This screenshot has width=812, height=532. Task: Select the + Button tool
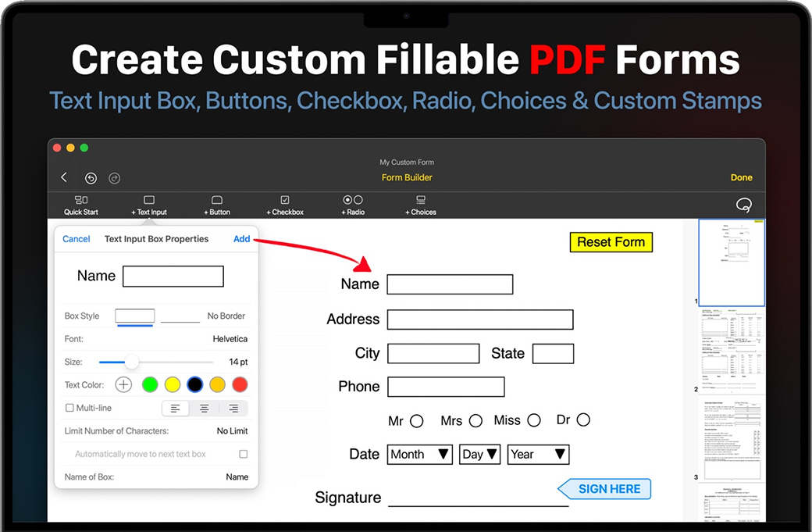pos(217,205)
